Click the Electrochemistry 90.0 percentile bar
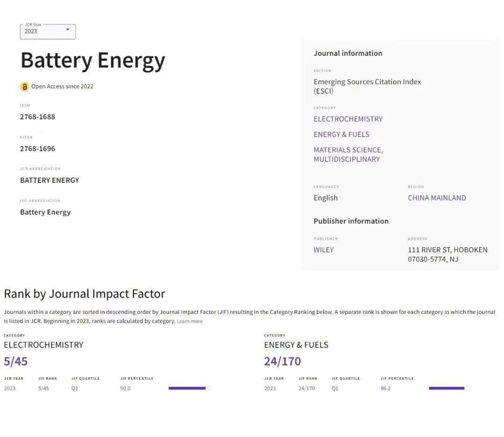 189,388
